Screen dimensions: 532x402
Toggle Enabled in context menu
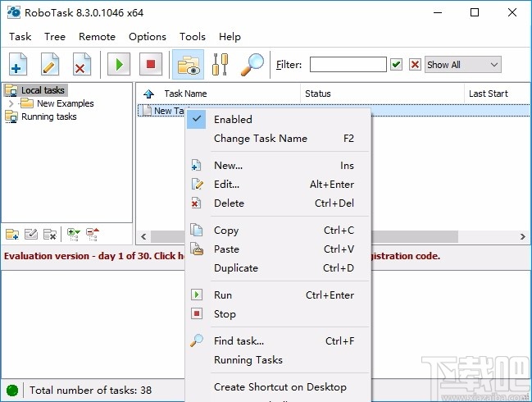click(x=278, y=120)
